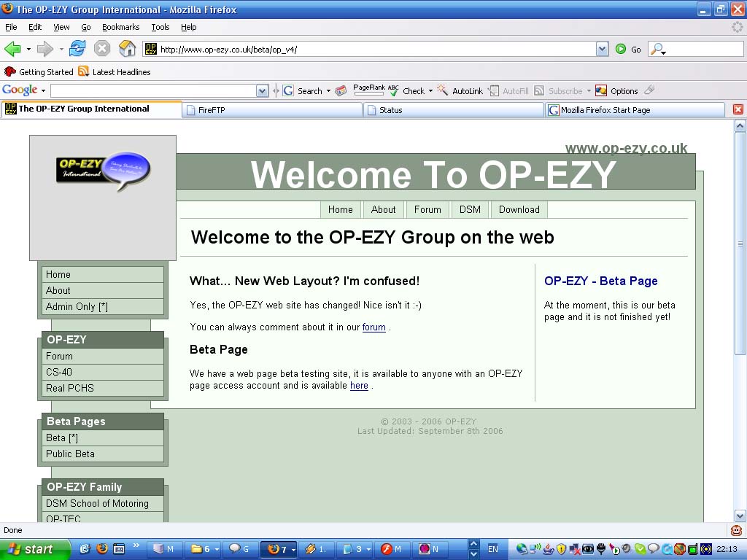
Task: Click the taskbar clock showing 22:13
Action: pyautogui.click(x=727, y=549)
